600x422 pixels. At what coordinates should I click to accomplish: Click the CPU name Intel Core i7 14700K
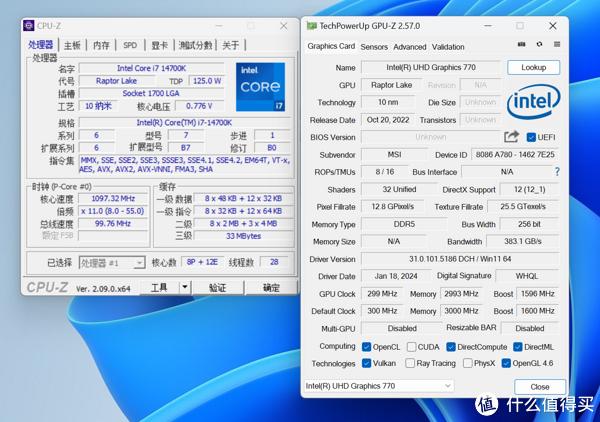151,68
